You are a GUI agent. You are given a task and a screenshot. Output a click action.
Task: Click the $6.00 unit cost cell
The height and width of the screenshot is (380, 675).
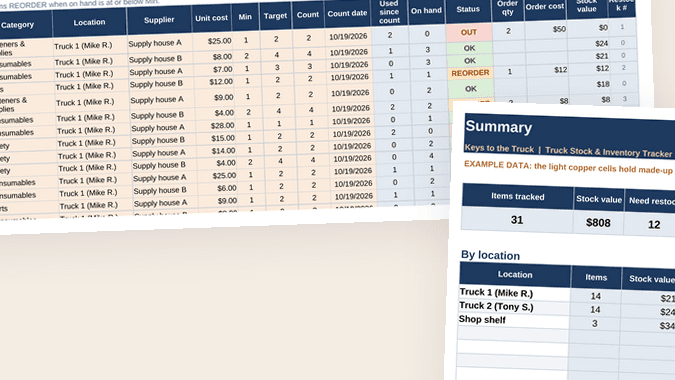(217, 188)
